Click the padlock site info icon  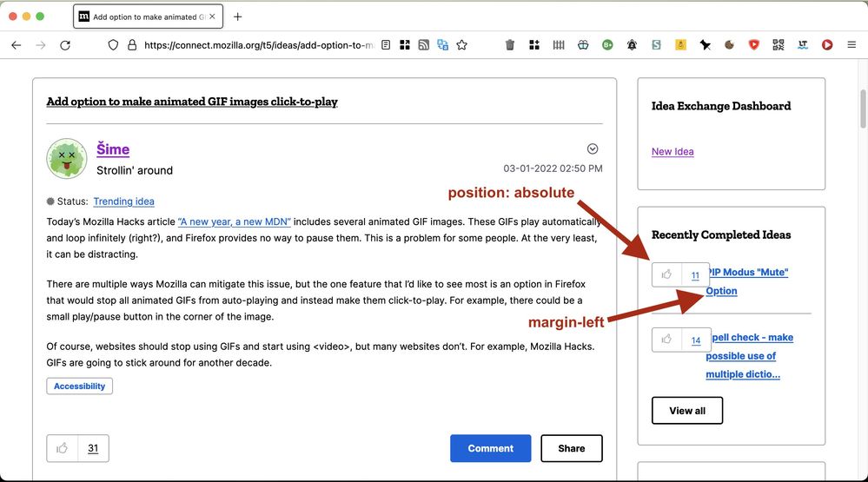click(x=132, y=45)
